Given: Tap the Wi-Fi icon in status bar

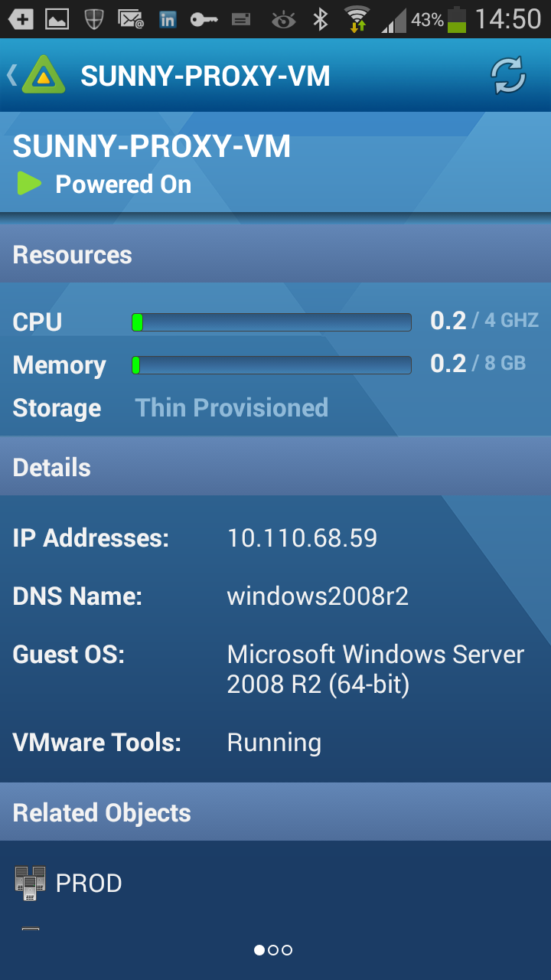Looking at the screenshot, I should coord(357,19).
